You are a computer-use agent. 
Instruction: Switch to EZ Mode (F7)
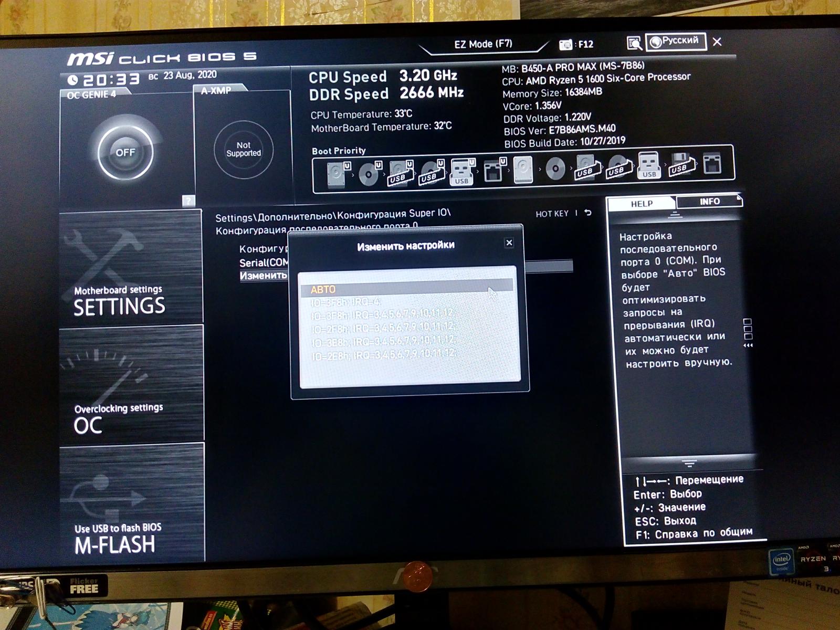coord(483,44)
